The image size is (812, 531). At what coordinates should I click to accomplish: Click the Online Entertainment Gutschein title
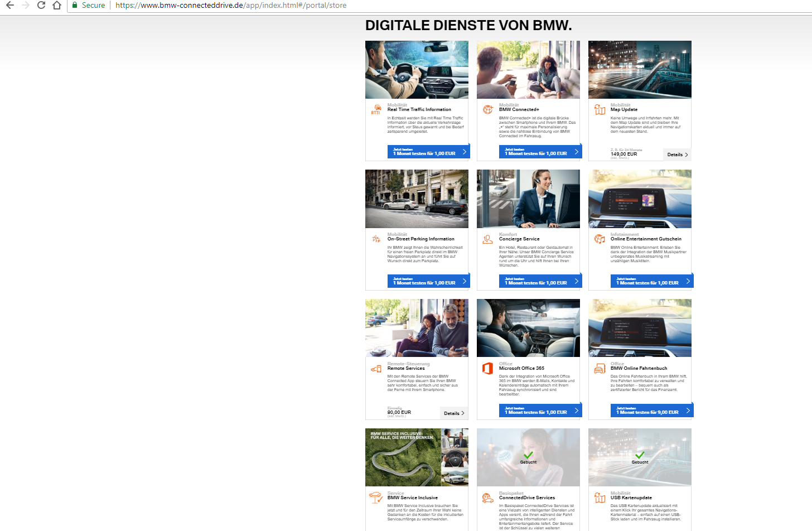click(646, 239)
